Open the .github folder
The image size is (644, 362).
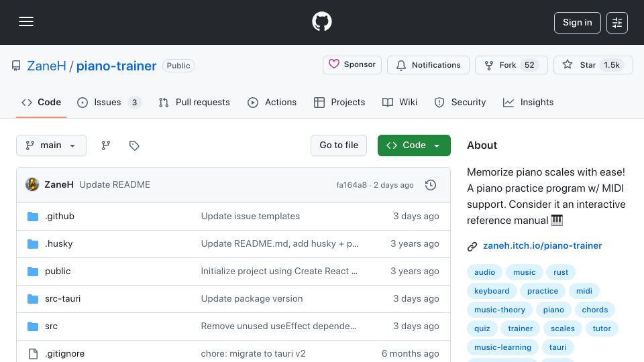[60, 217]
